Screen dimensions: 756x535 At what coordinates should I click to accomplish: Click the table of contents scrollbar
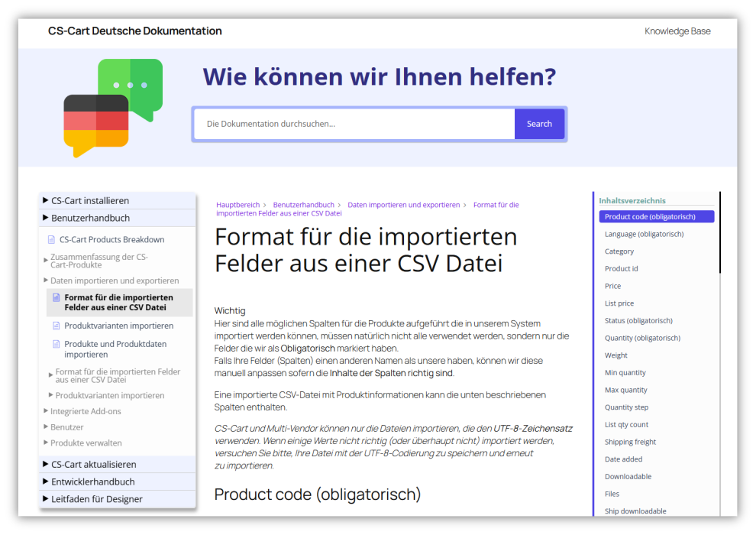(720, 232)
